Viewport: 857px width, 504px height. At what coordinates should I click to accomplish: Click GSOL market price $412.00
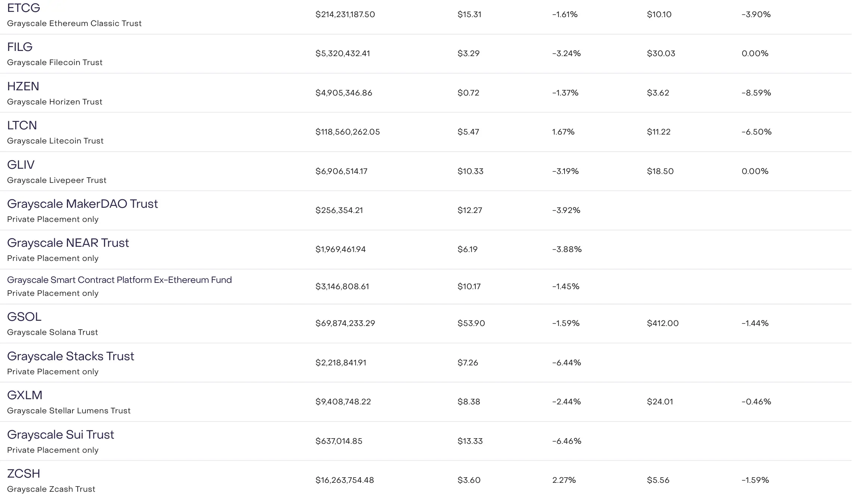tap(663, 323)
